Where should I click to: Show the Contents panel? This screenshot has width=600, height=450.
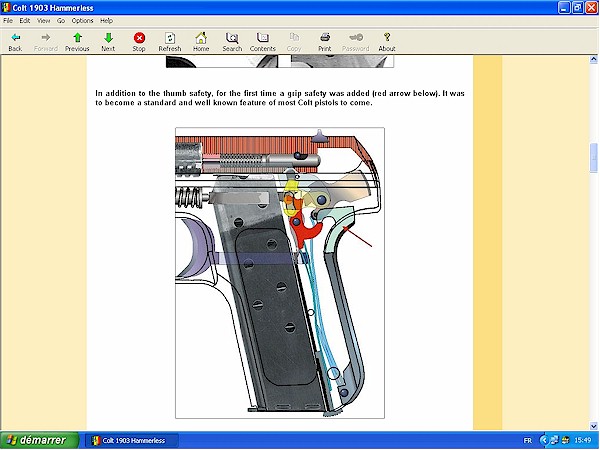point(262,42)
